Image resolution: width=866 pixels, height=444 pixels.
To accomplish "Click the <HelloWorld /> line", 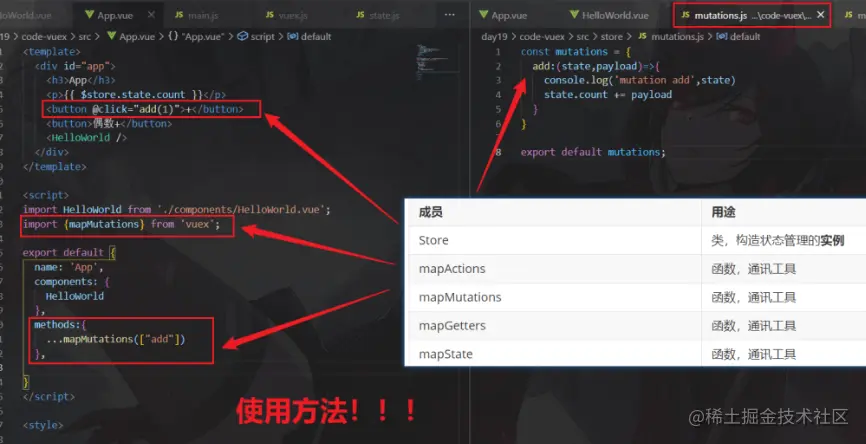I will tap(86, 138).
